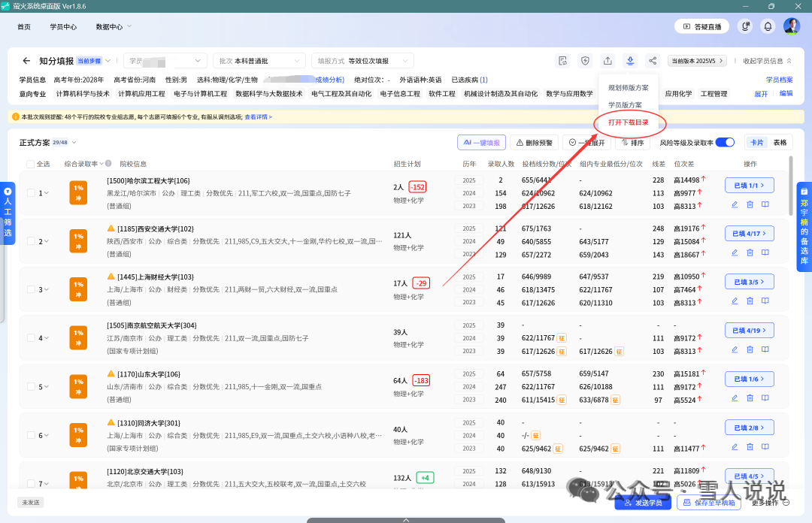Open the 当前版本 2025V5 version selector
812x523 pixels.
697,61
